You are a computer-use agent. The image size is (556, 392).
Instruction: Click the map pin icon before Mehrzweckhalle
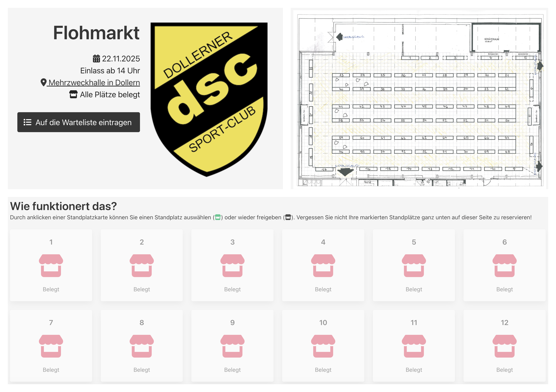(43, 82)
